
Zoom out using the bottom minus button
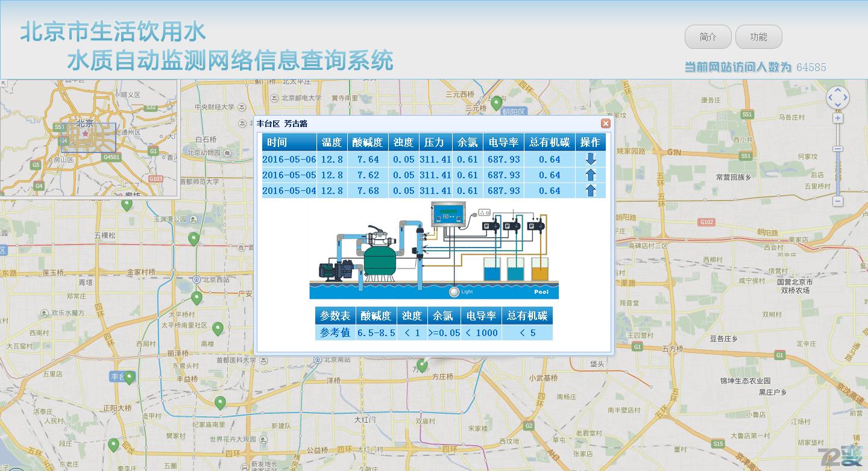pyautogui.click(x=837, y=201)
